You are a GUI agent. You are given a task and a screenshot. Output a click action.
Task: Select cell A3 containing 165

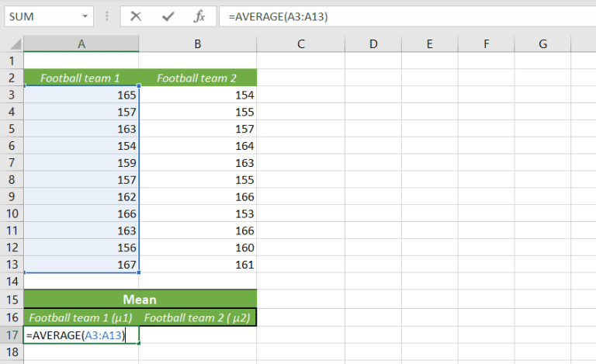point(81,95)
